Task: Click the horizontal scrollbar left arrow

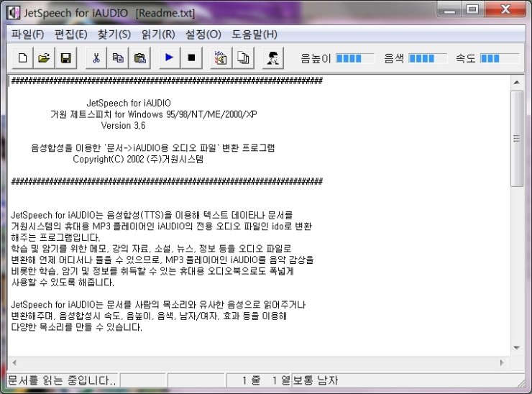Action: 14,362
